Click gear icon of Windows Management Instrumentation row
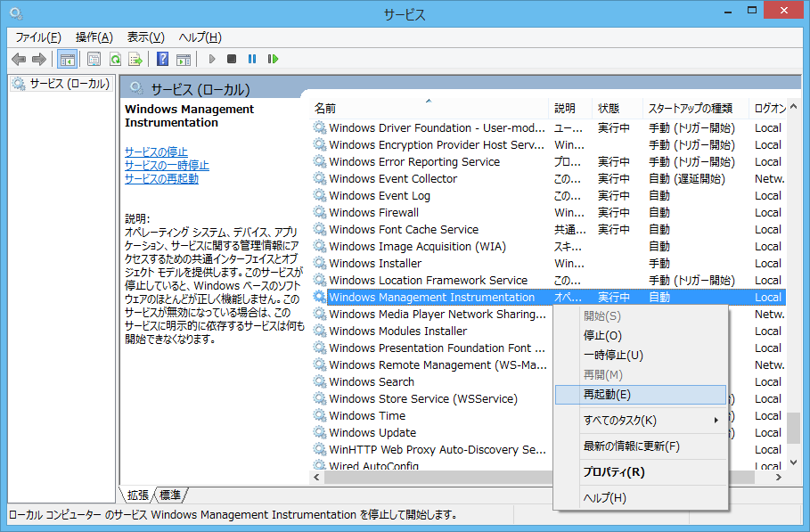This screenshot has height=532, width=810. coord(320,297)
